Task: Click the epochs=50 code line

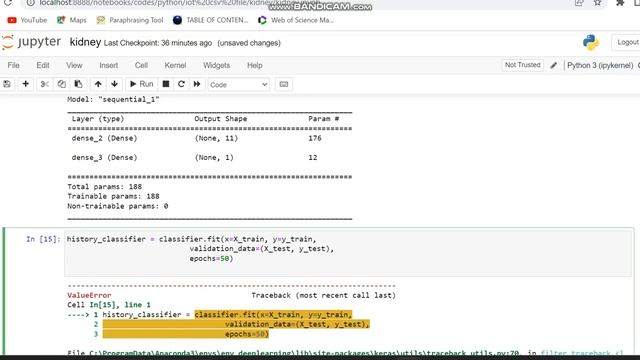Action: [211, 258]
